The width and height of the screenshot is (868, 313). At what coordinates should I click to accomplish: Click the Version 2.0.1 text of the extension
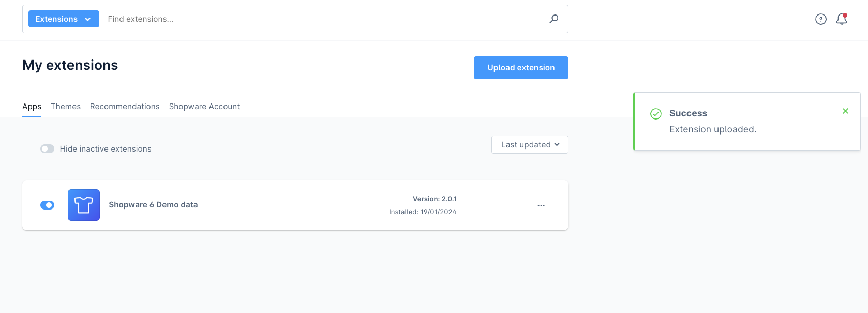(436, 198)
